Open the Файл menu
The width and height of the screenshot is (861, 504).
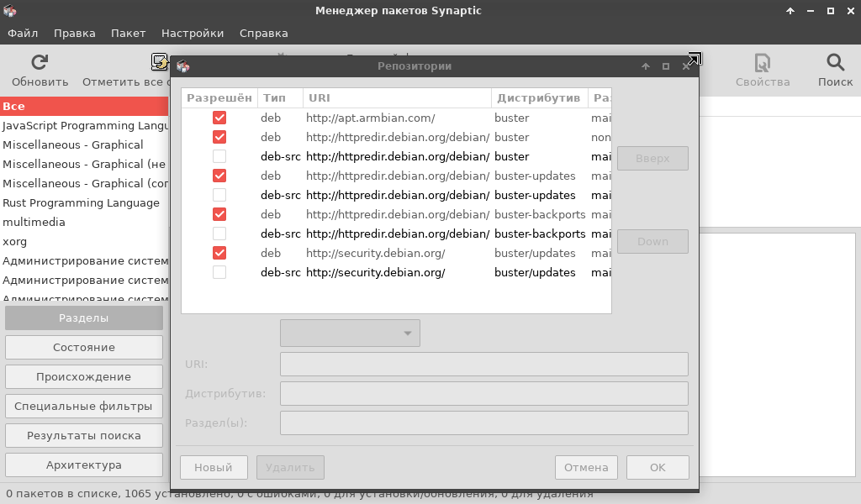[x=23, y=34]
